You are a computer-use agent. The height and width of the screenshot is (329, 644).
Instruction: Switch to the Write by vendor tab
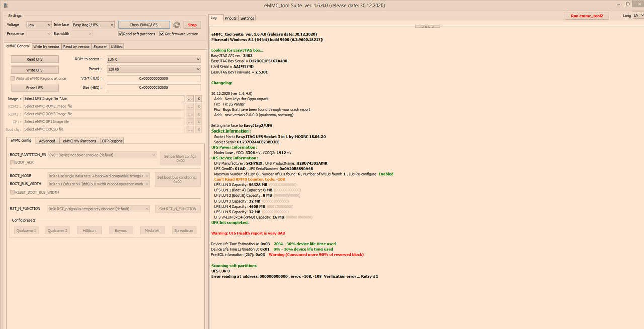46,46
